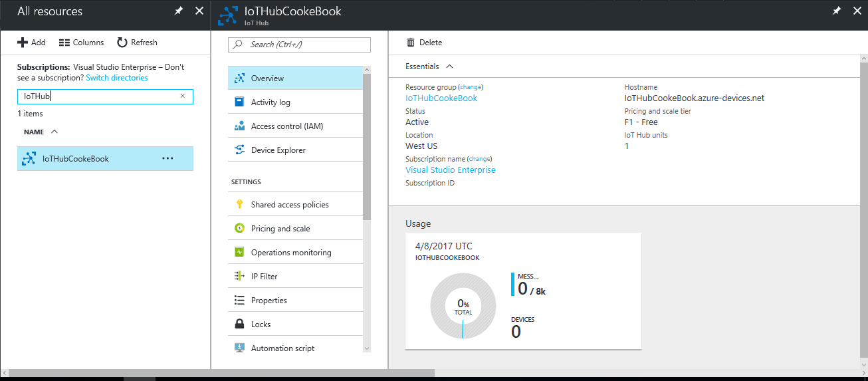Image resolution: width=868 pixels, height=381 pixels.
Task: Click the Switch directories link
Action: pos(117,78)
